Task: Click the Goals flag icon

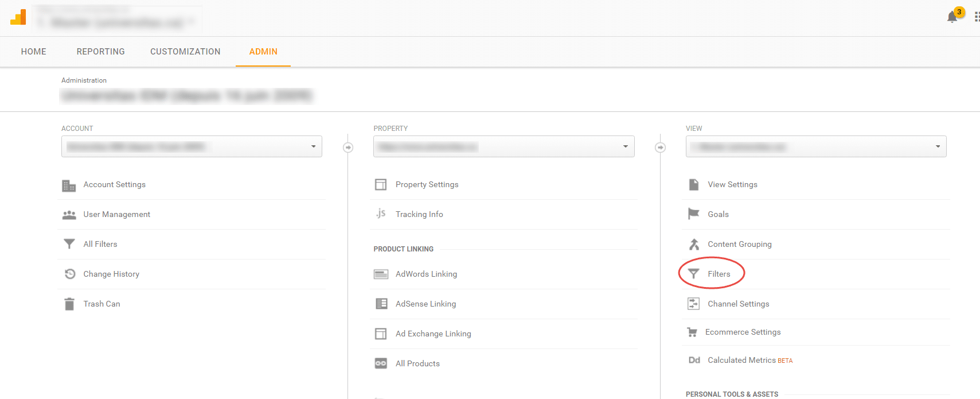Action: click(x=693, y=214)
